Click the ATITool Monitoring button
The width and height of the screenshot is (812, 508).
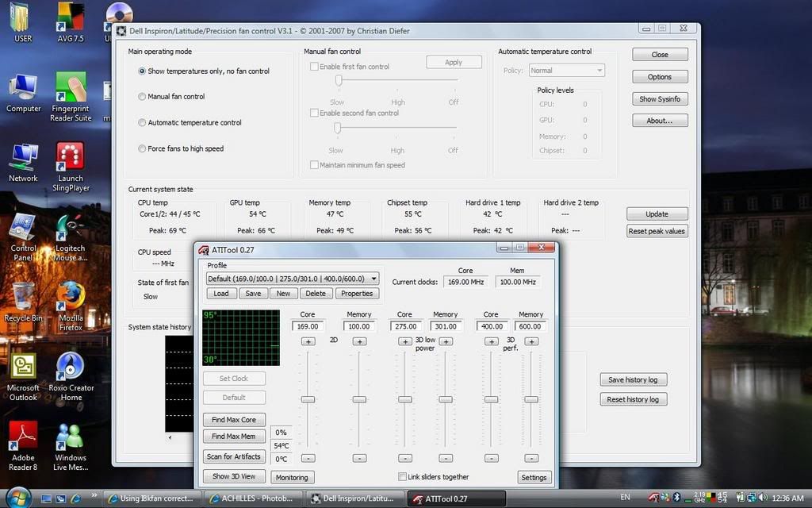(292, 477)
